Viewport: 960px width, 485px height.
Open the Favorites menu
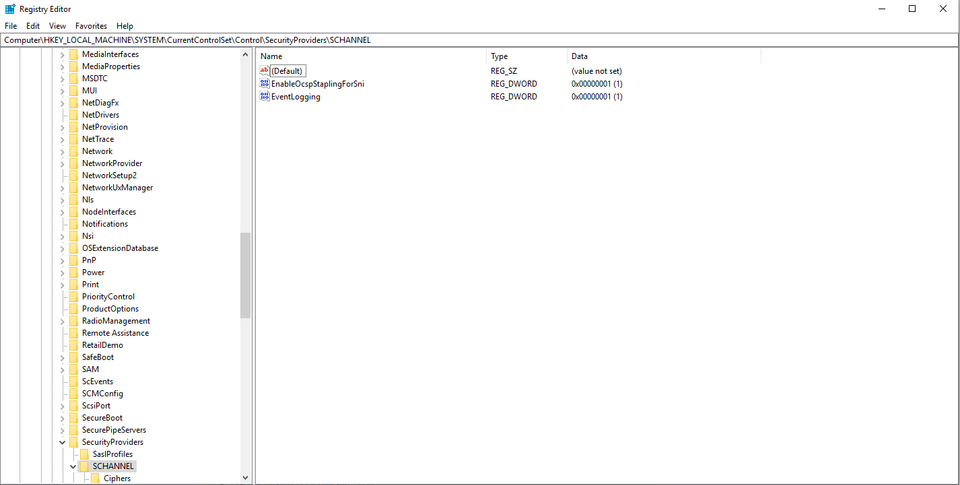coord(91,26)
